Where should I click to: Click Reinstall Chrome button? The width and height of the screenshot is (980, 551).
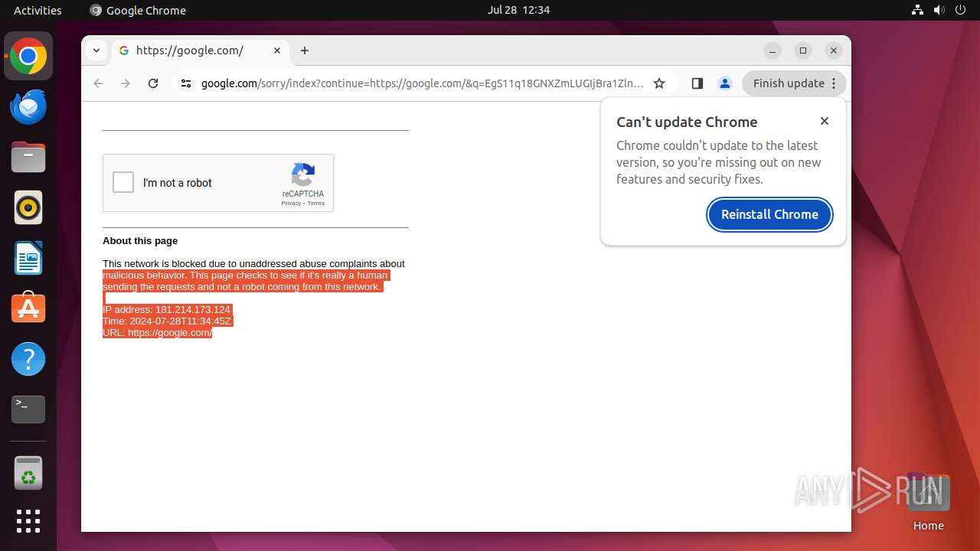click(769, 214)
